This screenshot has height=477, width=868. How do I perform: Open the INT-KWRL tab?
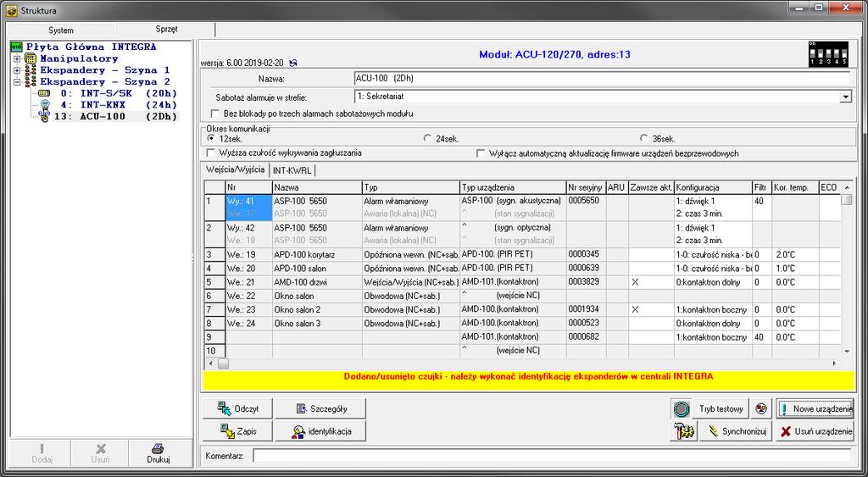click(292, 170)
